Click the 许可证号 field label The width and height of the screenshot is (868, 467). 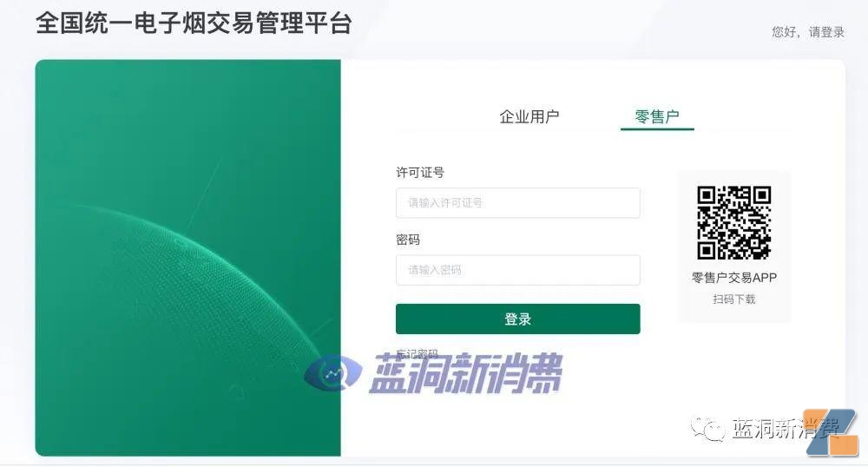click(420, 173)
